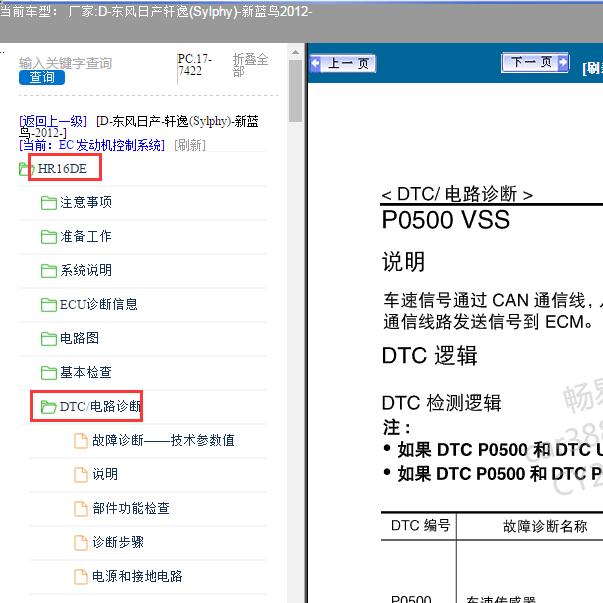Click the document icon beside 说明
This screenshot has height=603, width=603.
tap(80, 475)
